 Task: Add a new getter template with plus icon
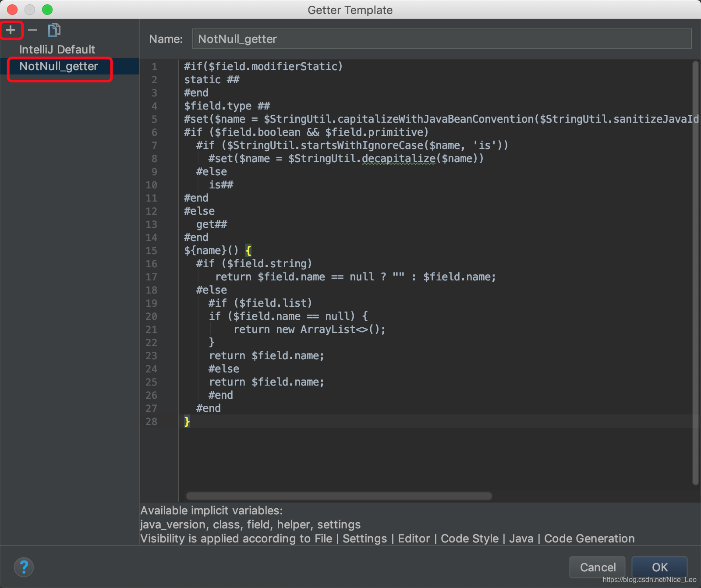pos(11,30)
